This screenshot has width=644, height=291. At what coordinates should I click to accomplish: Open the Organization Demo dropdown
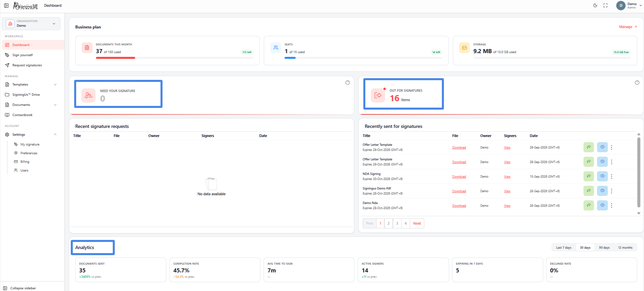(31, 23)
